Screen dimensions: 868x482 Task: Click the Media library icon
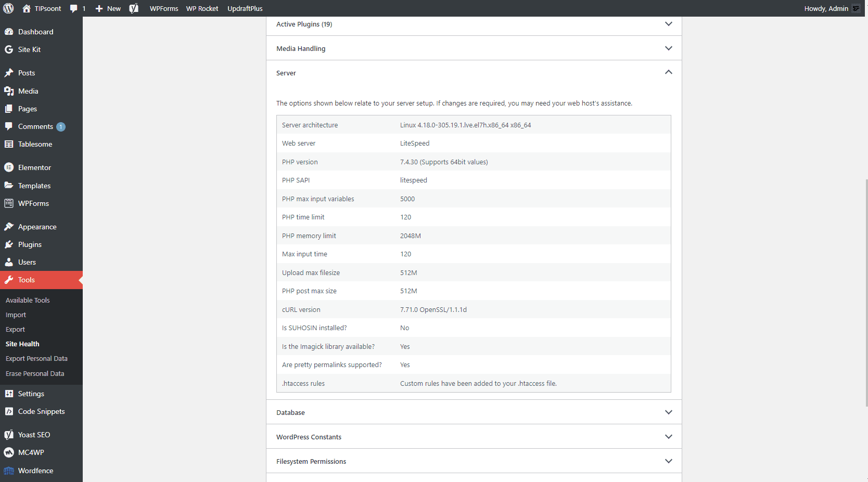coord(9,91)
